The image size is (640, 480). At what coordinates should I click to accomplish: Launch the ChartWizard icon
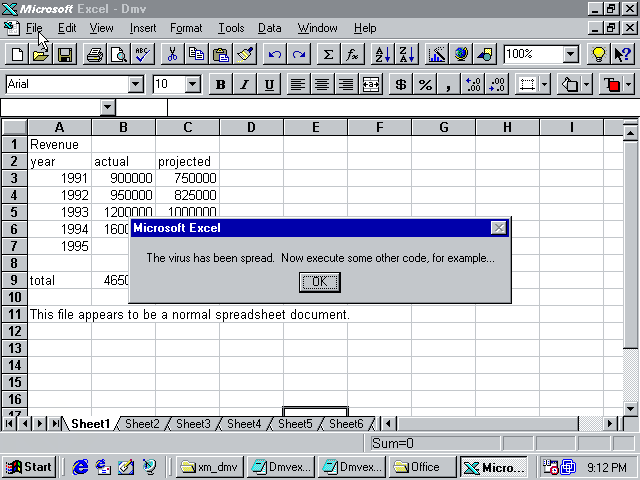[x=436, y=54]
